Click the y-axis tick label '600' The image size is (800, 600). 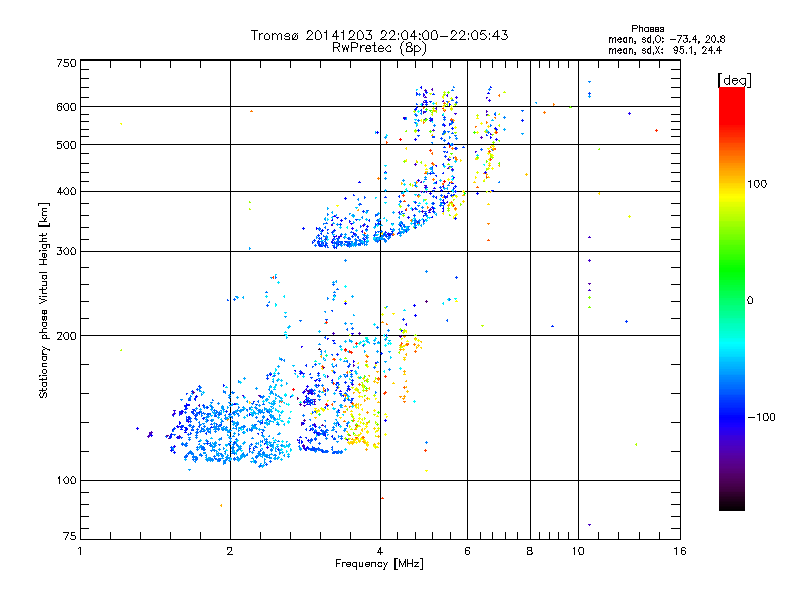(x=66, y=107)
